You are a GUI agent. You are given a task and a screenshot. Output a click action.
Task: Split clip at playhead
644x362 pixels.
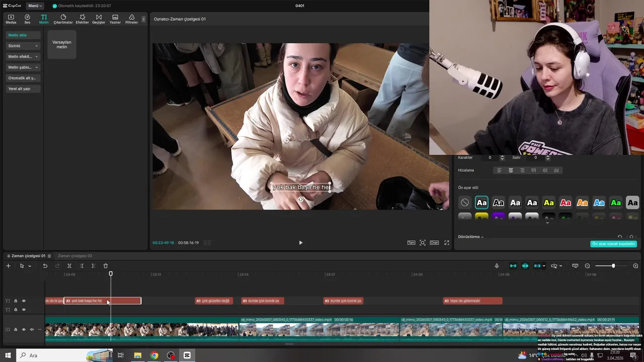pyautogui.click(x=69, y=266)
